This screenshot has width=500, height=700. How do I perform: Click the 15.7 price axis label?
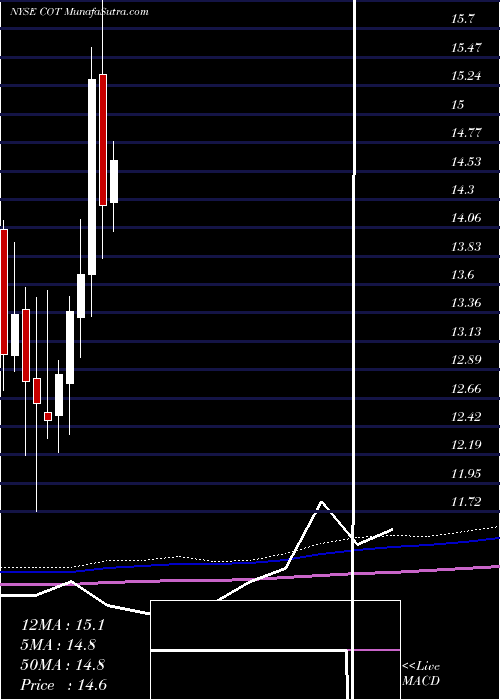(463, 19)
